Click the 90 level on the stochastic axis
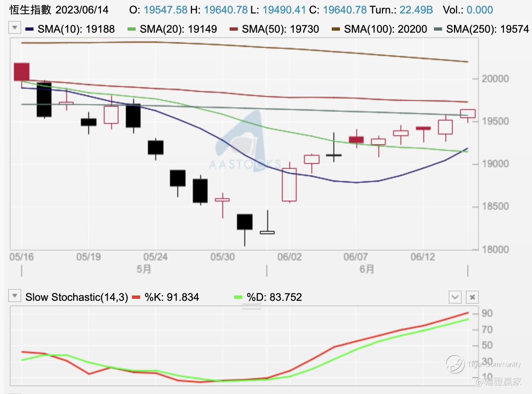The height and width of the screenshot is (394, 532). click(487, 313)
